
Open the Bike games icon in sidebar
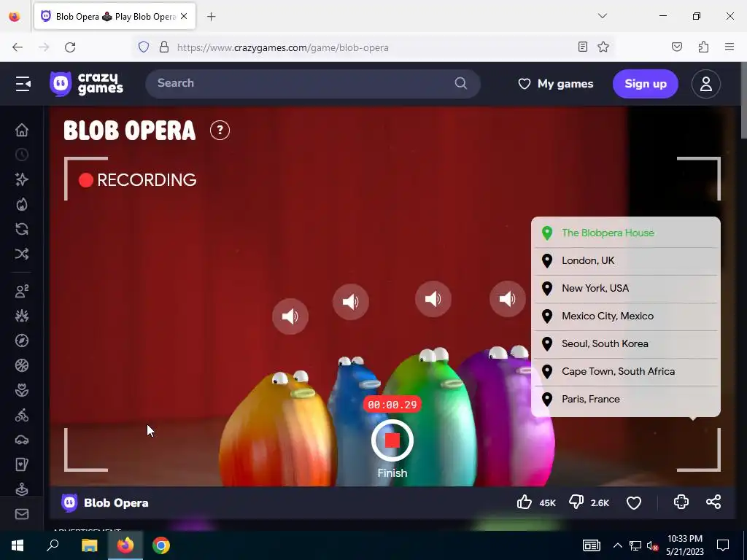[21, 415]
